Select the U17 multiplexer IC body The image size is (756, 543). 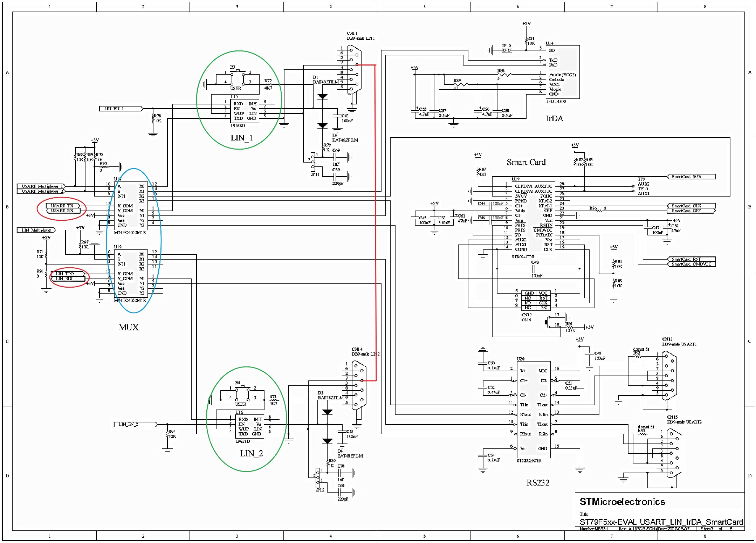[x=131, y=206]
